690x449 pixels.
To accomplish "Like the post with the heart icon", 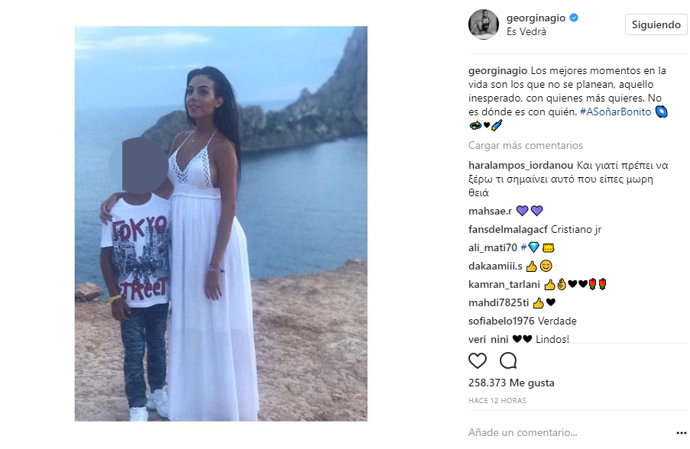I will pos(477,361).
